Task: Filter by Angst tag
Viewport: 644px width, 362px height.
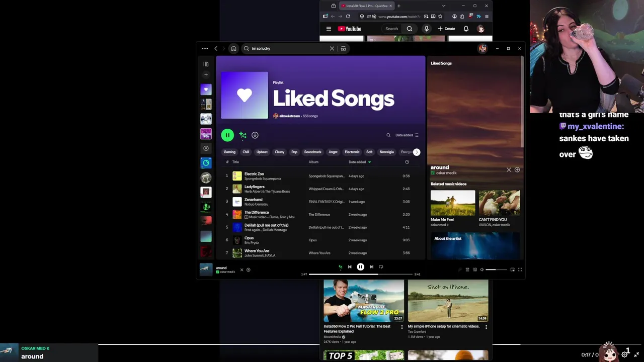Action: click(x=333, y=152)
